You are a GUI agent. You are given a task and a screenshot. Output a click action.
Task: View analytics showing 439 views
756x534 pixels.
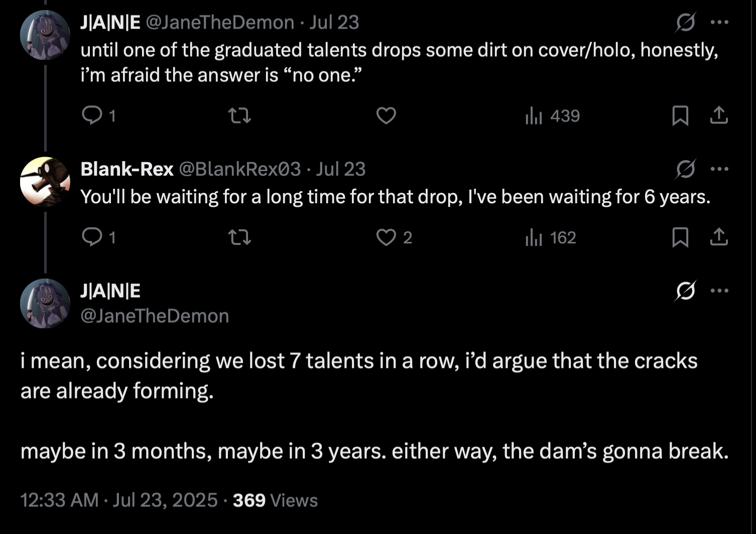(x=552, y=116)
